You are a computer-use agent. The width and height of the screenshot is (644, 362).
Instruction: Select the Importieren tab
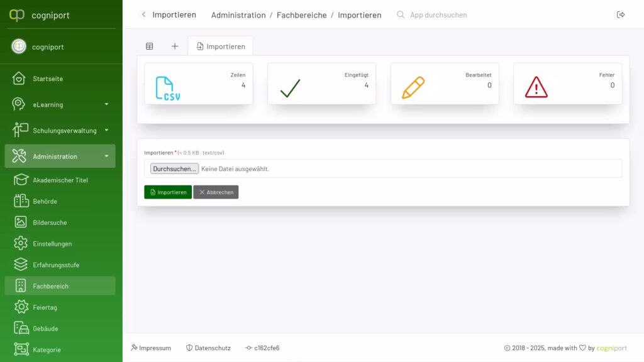tap(220, 47)
